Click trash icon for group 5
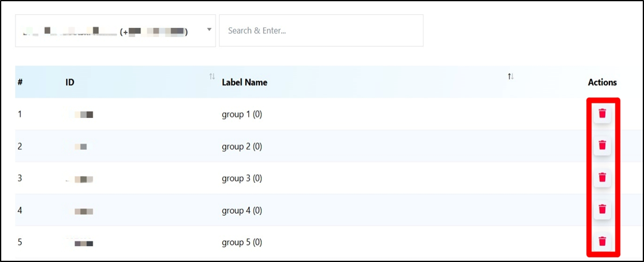 [602, 242]
